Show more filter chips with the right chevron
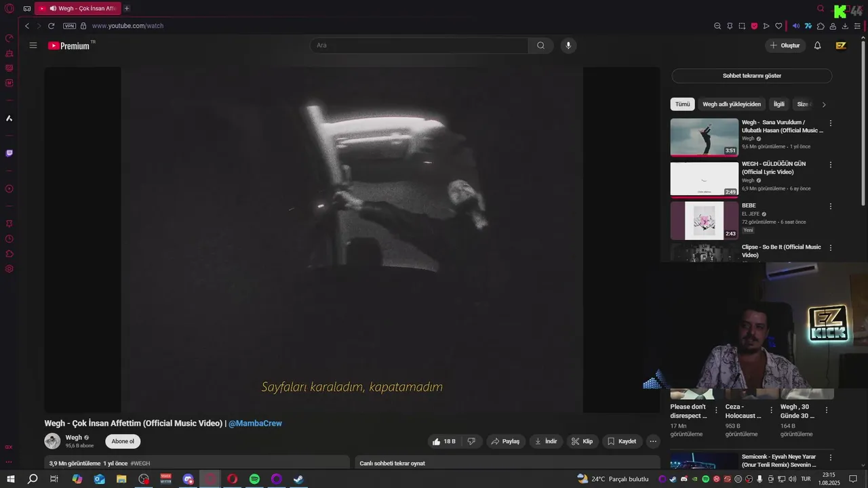868x488 pixels. point(824,104)
